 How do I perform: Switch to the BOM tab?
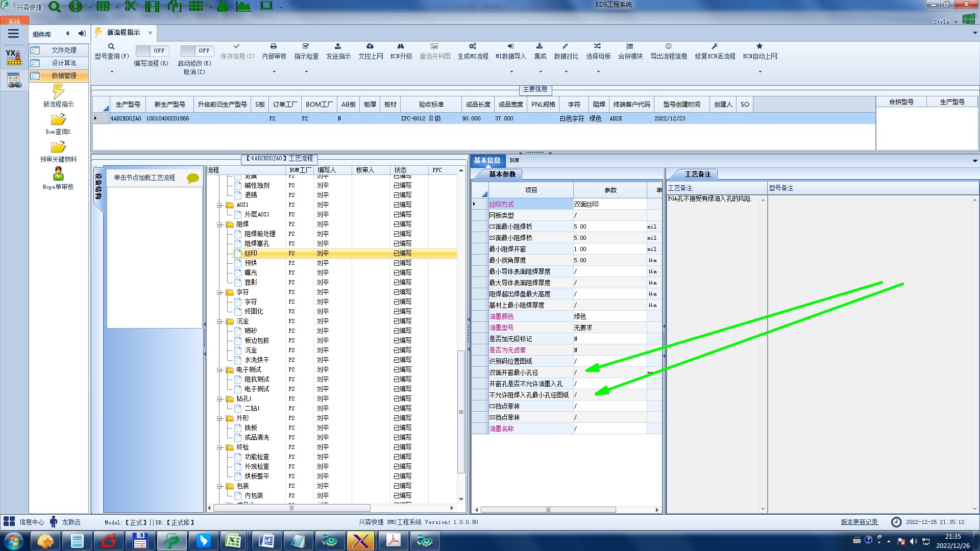(x=514, y=160)
